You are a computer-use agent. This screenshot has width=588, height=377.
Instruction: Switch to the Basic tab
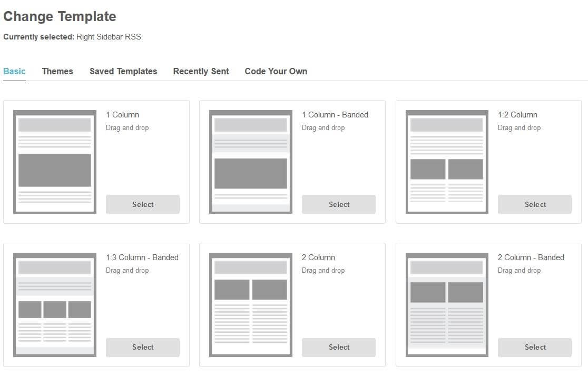click(x=14, y=71)
